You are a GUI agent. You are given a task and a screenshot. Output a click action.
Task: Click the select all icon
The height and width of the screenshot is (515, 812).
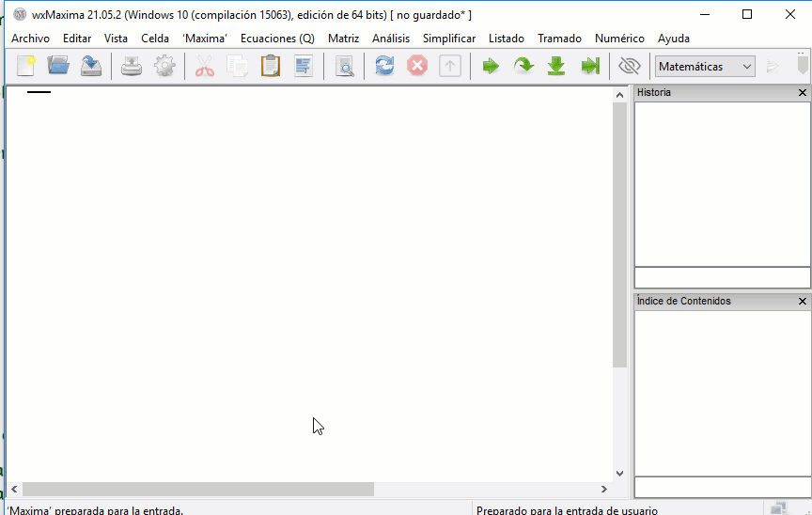[x=304, y=66]
